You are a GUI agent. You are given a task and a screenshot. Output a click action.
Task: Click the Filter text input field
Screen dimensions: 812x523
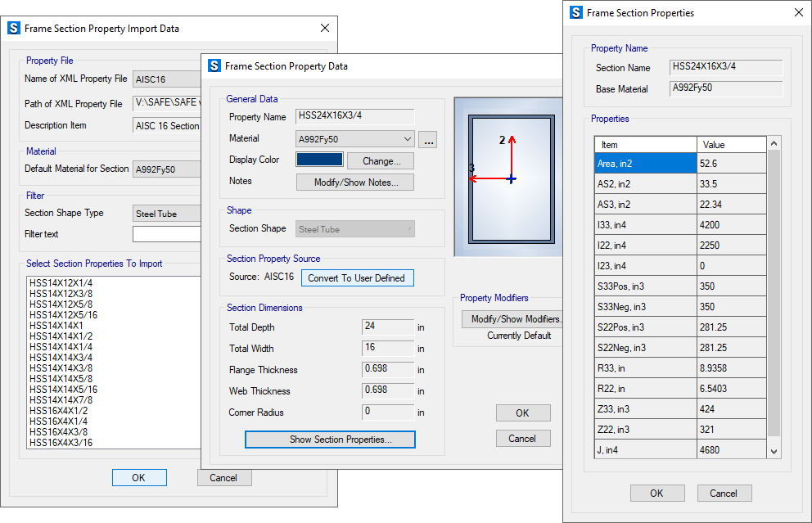(167, 235)
